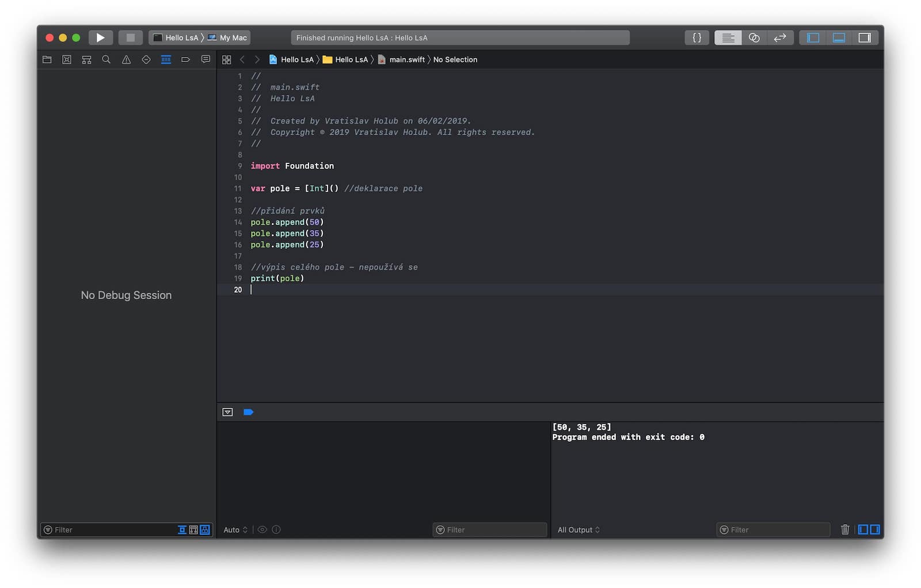The height and width of the screenshot is (588, 921).
Task: Switch to the Standard editor
Action: coord(728,37)
